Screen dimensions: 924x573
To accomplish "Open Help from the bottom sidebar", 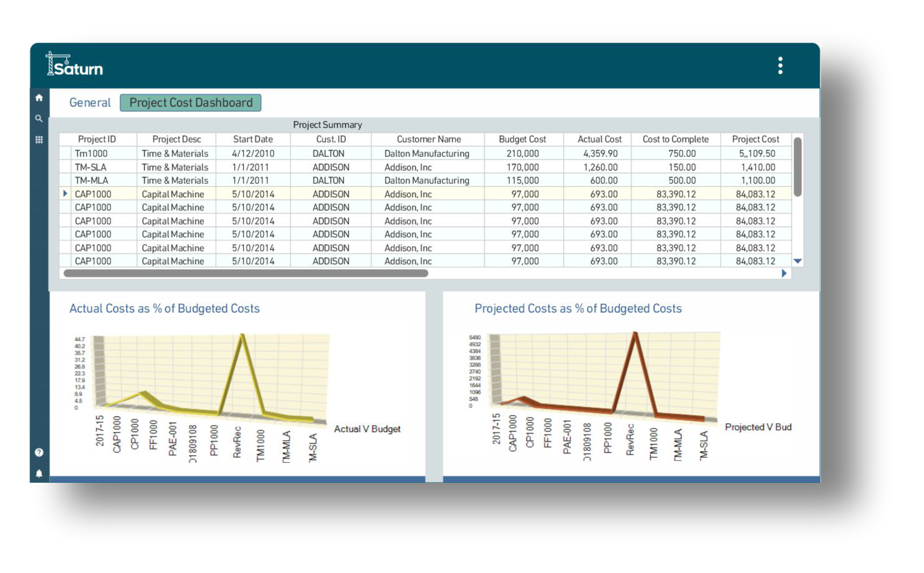I will tap(40, 452).
